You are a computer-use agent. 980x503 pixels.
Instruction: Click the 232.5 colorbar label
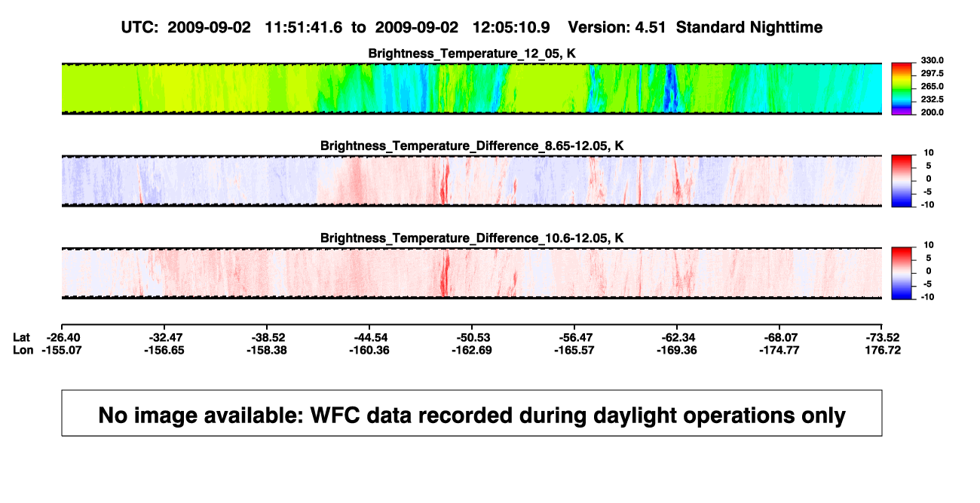click(932, 99)
